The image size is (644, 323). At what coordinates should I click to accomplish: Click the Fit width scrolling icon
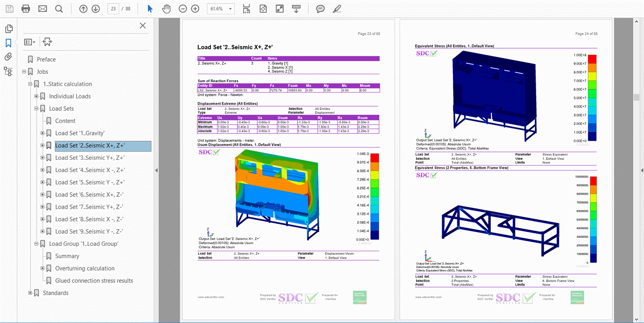[246, 8]
